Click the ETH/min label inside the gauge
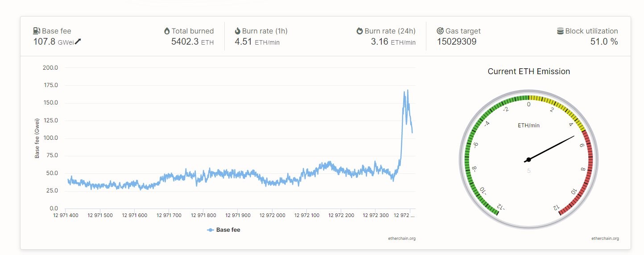644x255 pixels. tap(528, 125)
